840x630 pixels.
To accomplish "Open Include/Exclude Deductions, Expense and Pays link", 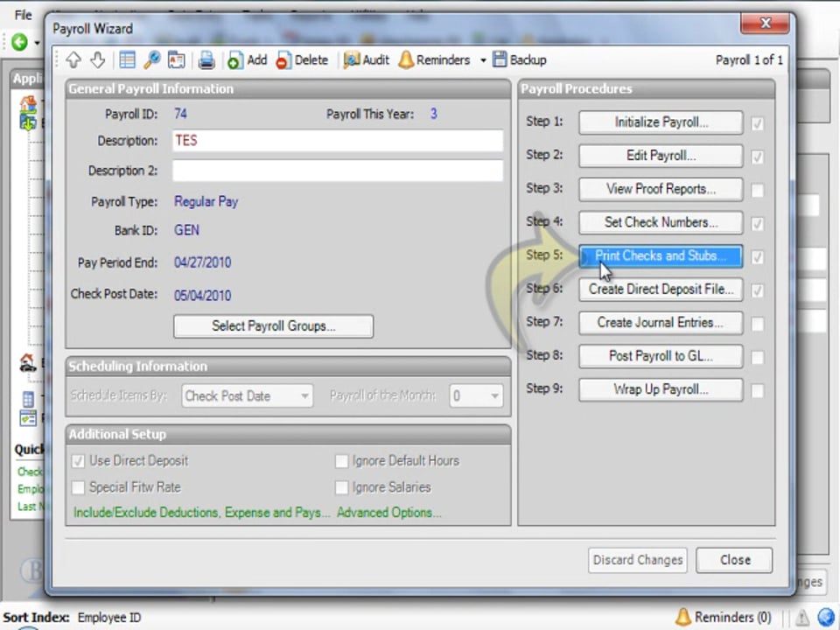I will tap(201, 513).
